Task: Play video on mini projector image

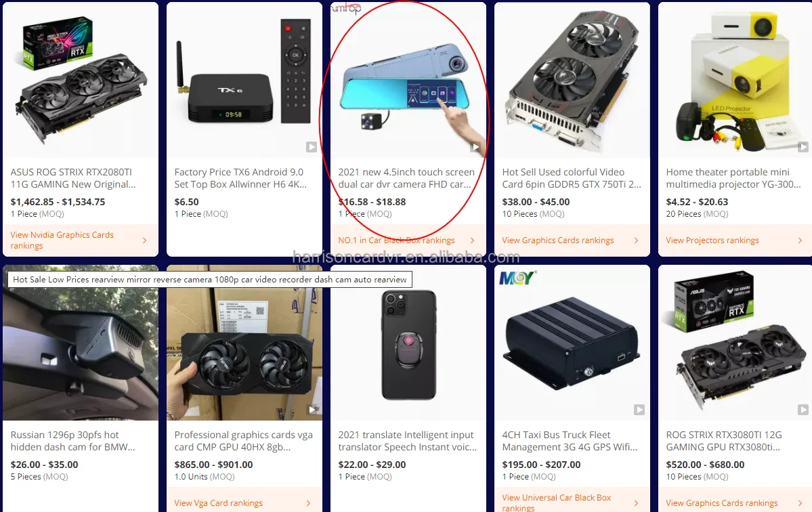Action: pos(803,147)
